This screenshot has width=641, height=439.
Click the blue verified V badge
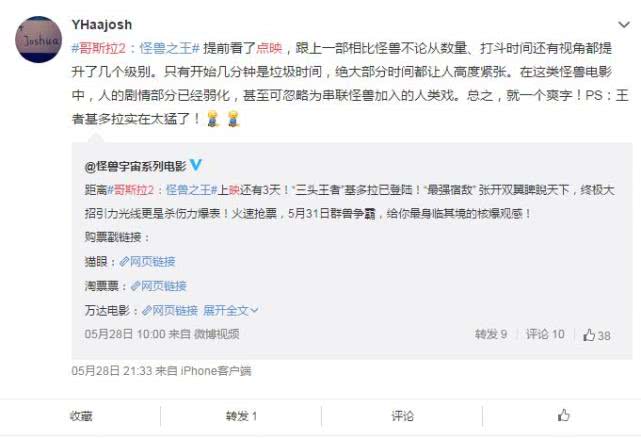coord(196,165)
